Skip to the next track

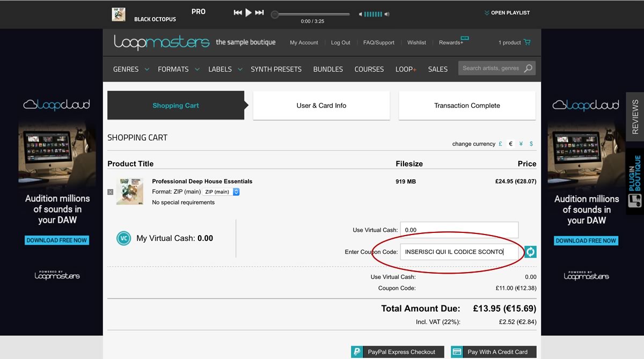coord(259,12)
